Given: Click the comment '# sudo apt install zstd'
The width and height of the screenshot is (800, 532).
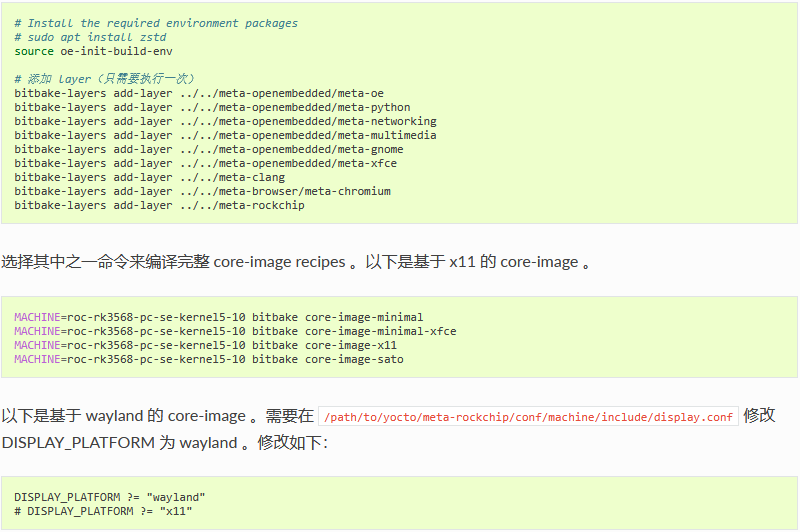Looking at the screenshot, I should click(x=90, y=37).
